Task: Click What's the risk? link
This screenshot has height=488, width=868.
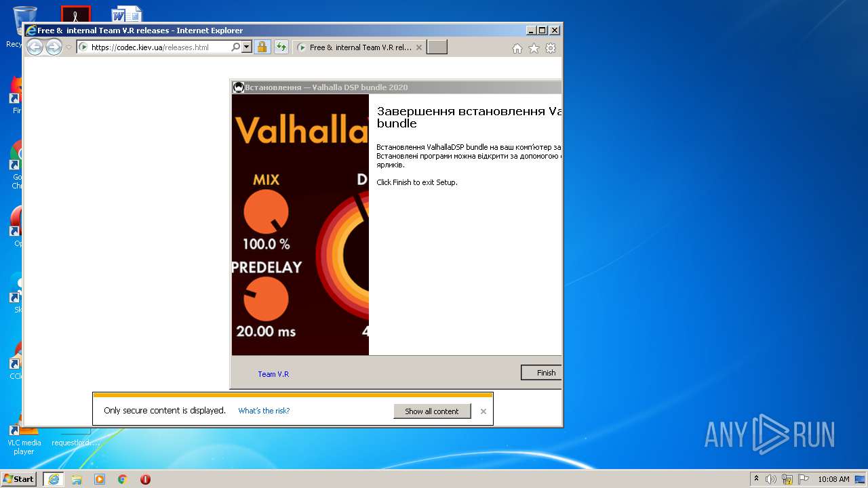Action: click(x=264, y=411)
